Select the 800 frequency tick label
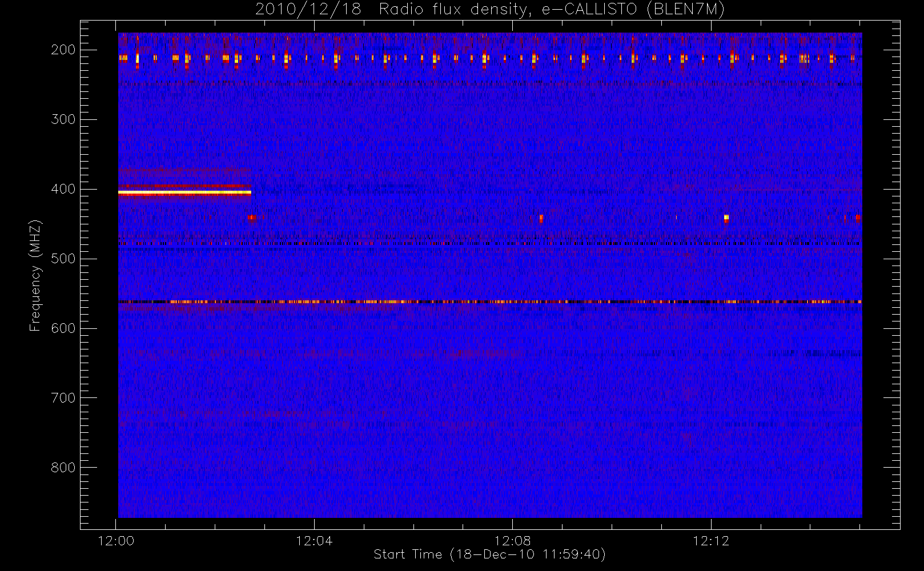 click(x=63, y=468)
